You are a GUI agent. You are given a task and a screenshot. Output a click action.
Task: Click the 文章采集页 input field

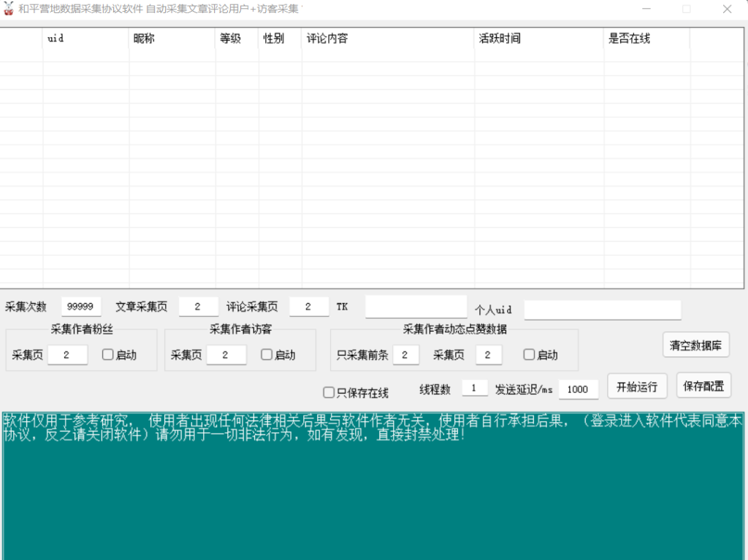pyautogui.click(x=198, y=307)
